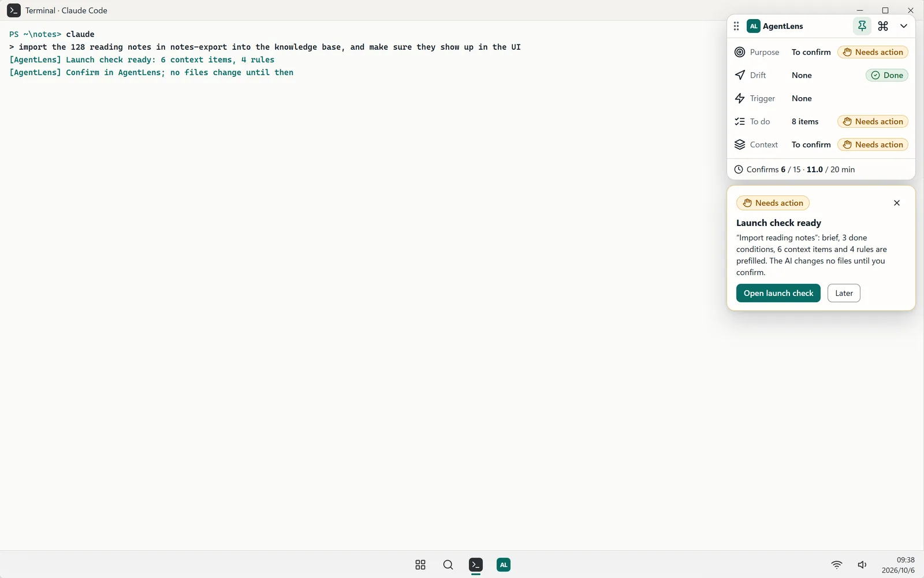Screen dimensions: 924x578
Task: Click To confirm value in Context row
Action: pyautogui.click(x=811, y=144)
